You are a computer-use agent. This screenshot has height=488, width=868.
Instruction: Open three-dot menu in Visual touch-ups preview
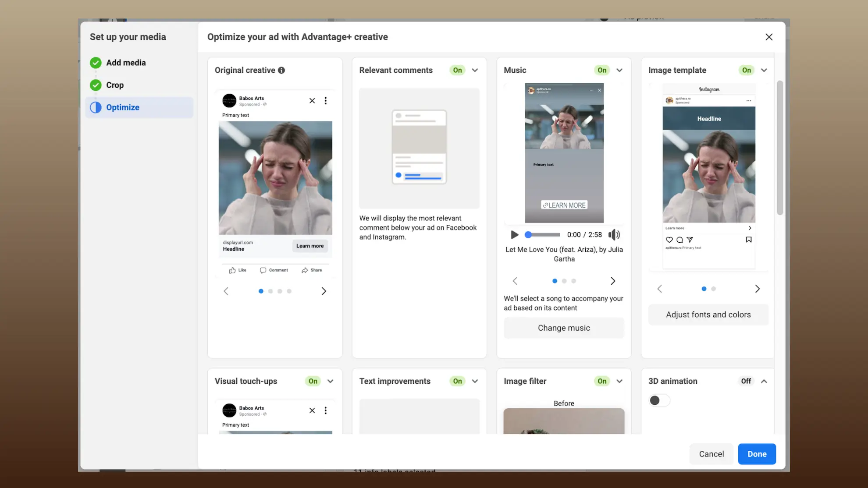tap(326, 410)
